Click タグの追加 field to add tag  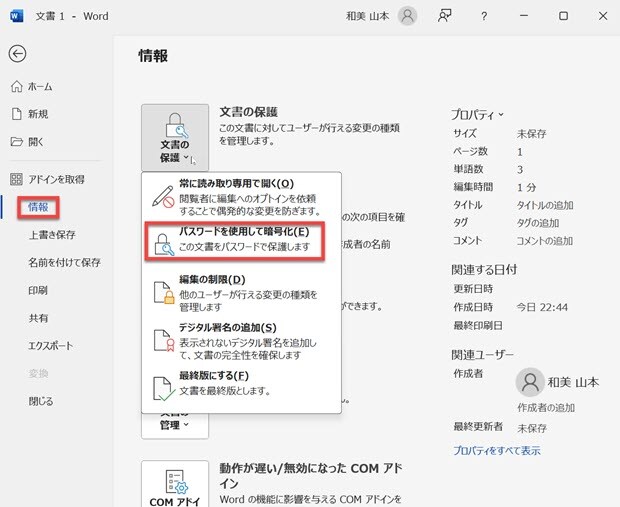click(538, 223)
